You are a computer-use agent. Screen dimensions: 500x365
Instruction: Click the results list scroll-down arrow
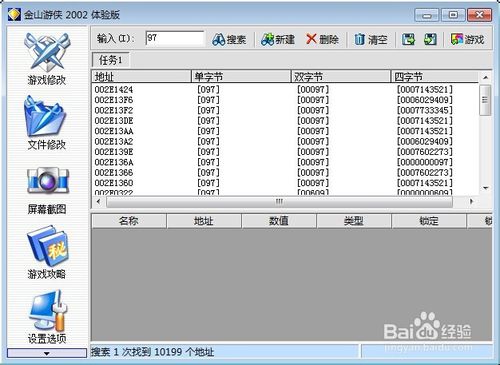486,188
